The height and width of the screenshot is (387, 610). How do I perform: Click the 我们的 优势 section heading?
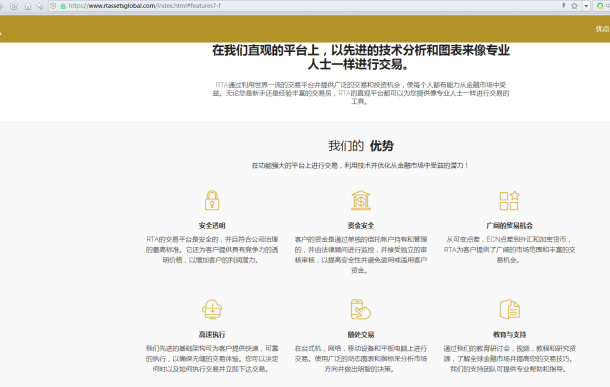(361, 146)
